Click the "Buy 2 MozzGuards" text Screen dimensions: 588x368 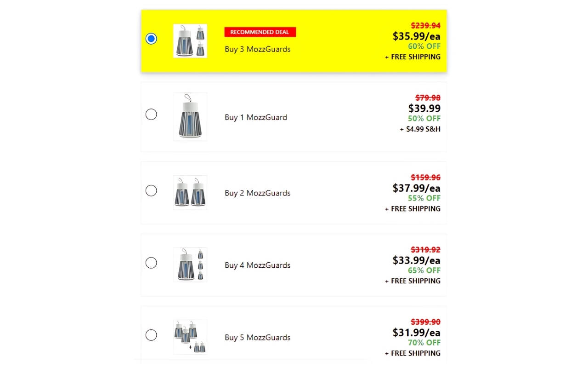click(x=258, y=193)
